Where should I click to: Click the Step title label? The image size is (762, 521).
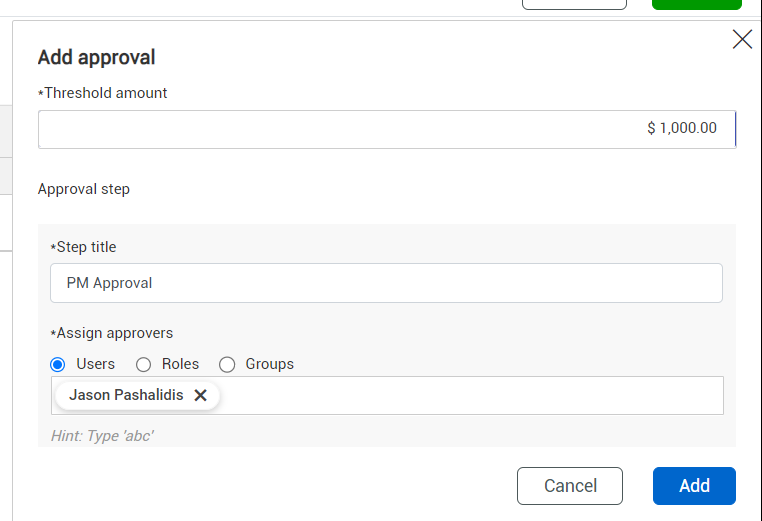pos(86,247)
